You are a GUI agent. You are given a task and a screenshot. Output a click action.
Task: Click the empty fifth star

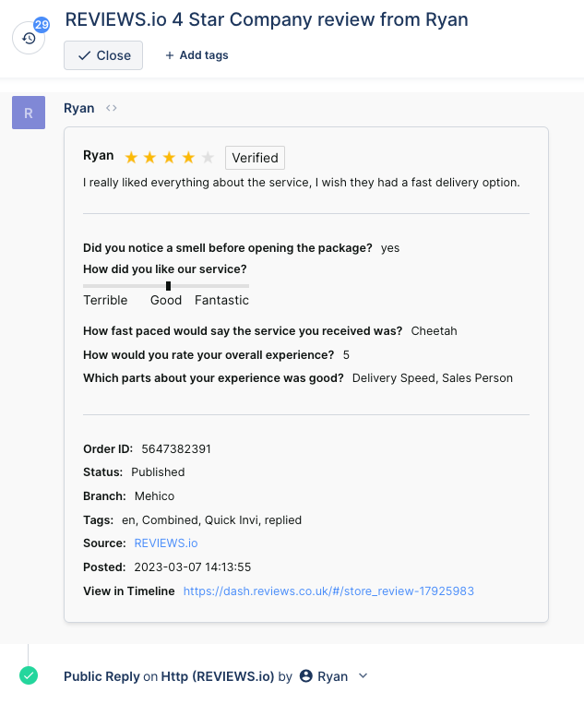click(x=208, y=158)
